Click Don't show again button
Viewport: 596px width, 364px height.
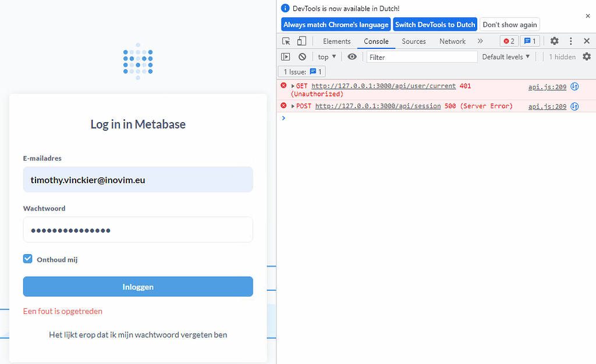click(x=510, y=24)
